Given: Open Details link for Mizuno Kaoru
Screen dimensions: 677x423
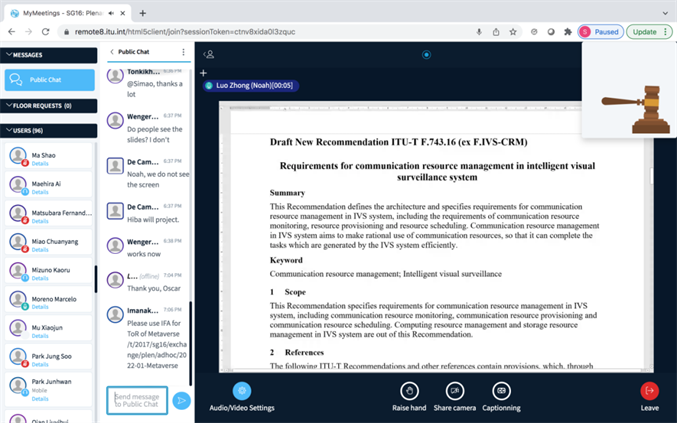Looking at the screenshot, I should 40,278.
